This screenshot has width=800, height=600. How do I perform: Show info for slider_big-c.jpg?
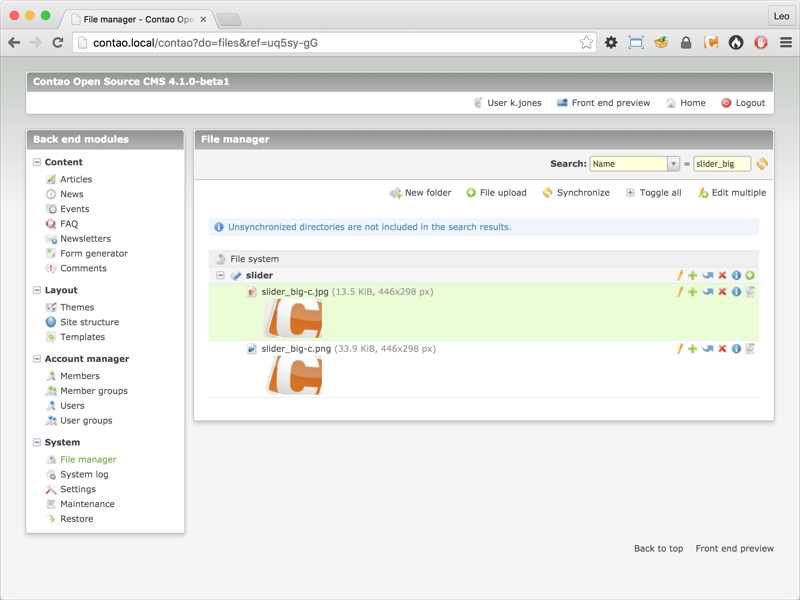click(x=736, y=292)
